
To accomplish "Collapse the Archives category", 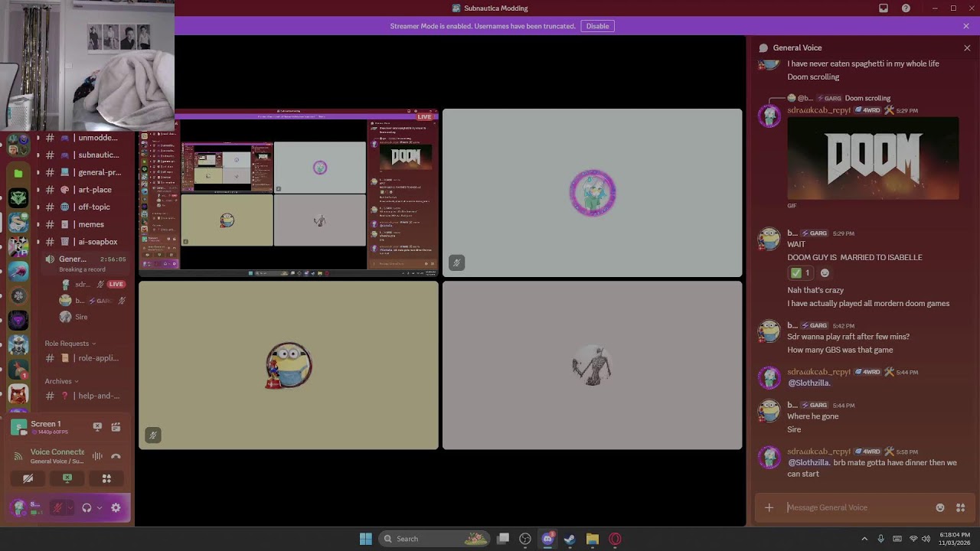I will point(62,381).
